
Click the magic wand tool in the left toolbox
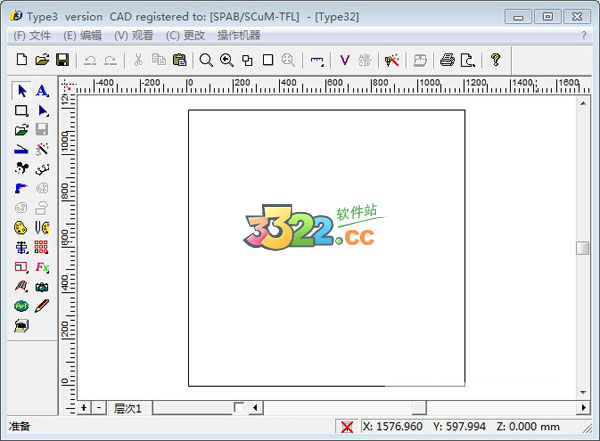click(42, 149)
